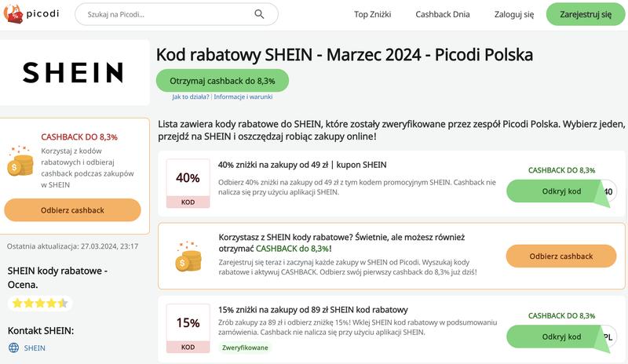Screen dimensions: 628x364
Task: Click the Picodi logo icon
Action: [x=13, y=14]
